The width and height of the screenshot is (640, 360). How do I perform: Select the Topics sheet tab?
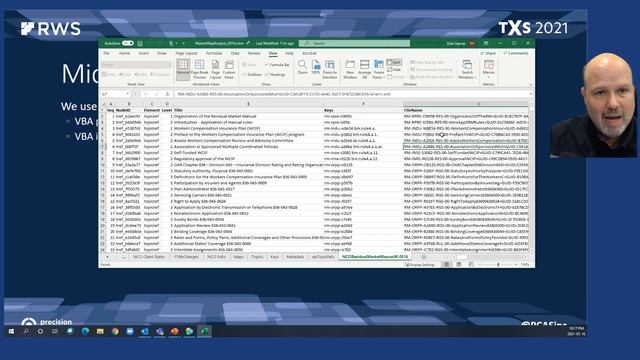point(257,257)
